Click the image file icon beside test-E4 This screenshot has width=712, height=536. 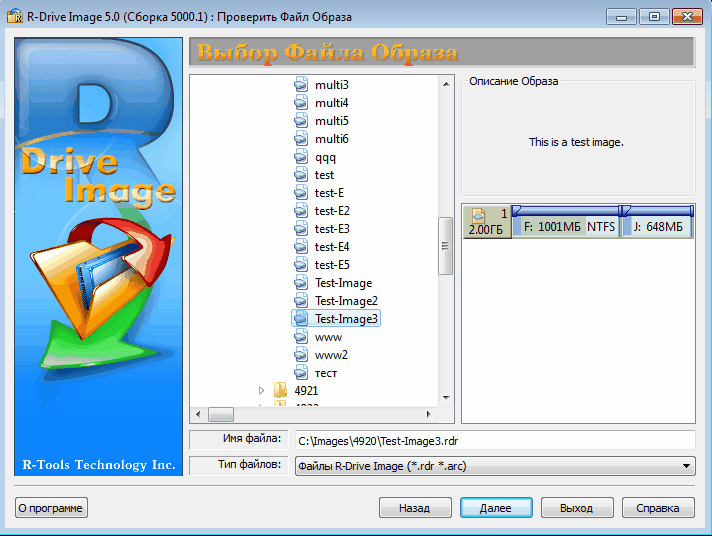click(x=301, y=247)
